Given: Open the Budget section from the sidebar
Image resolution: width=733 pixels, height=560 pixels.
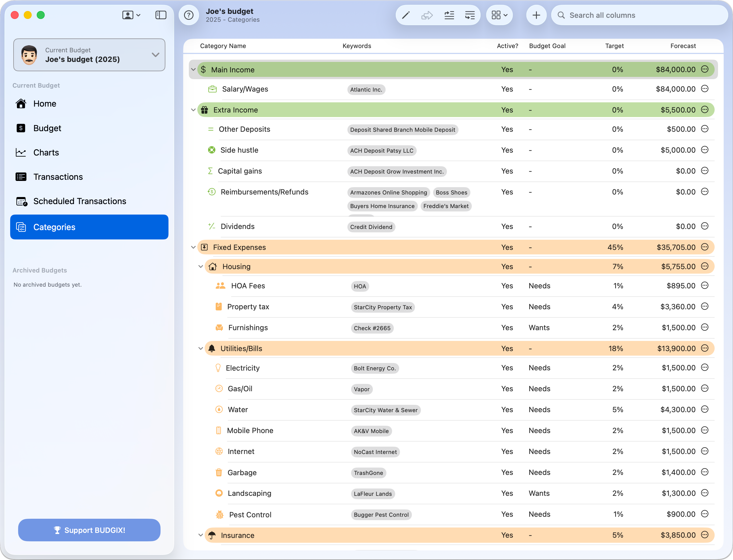Looking at the screenshot, I should click(47, 128).
